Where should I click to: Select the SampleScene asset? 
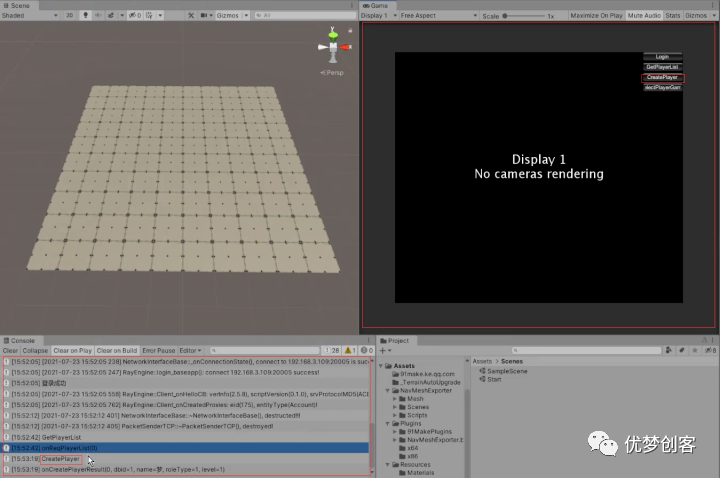503,371
